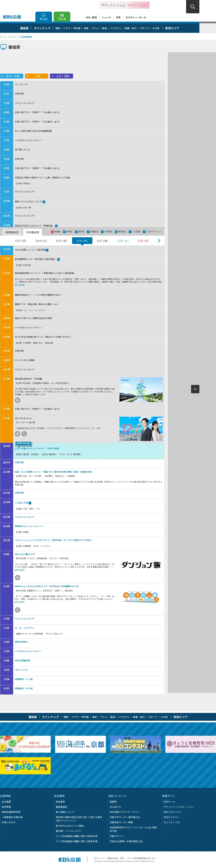Click the back-to-top arrow button

[x=195, y=389]
